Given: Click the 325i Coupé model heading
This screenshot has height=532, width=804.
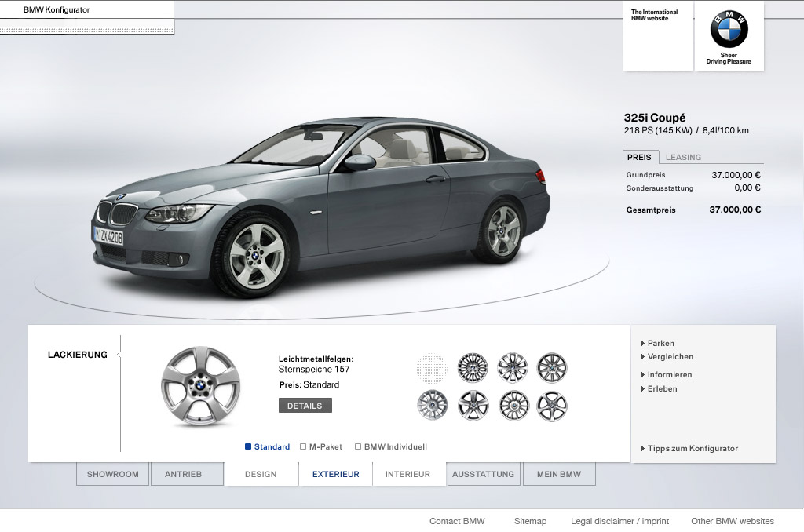Looking at the screenshot, I should point(654,118).
